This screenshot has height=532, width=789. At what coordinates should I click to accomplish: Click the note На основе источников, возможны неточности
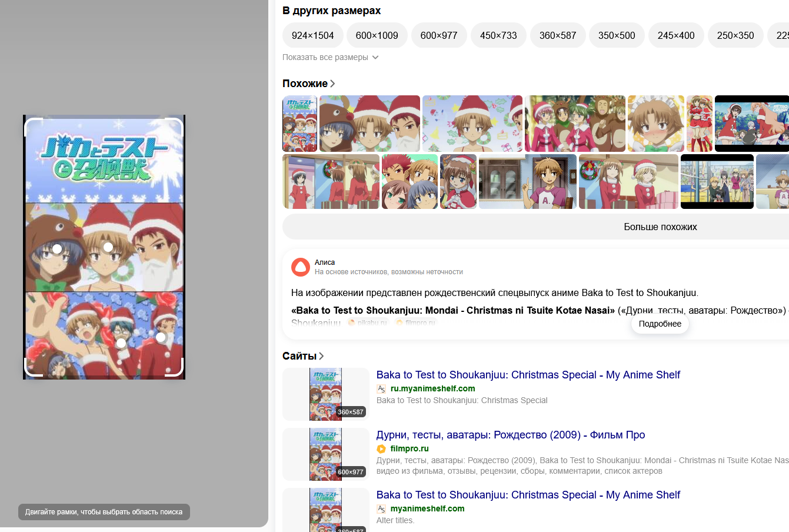pos(389,272)
